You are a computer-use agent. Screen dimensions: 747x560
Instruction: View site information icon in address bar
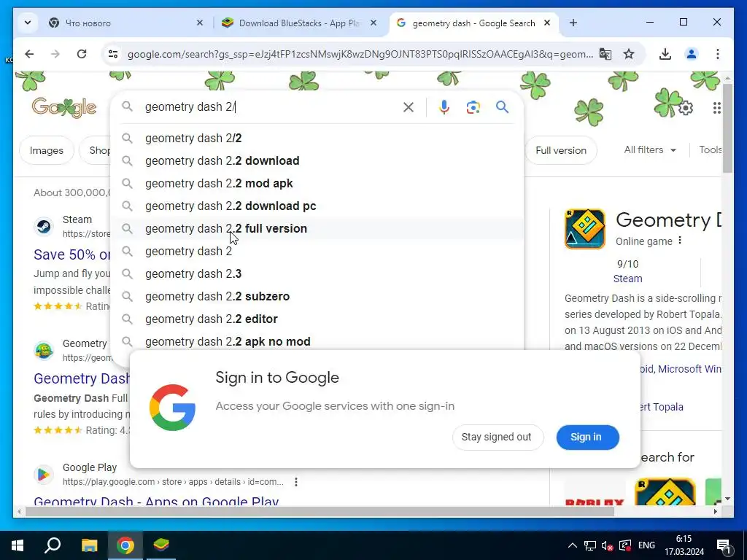coord(113,54)
